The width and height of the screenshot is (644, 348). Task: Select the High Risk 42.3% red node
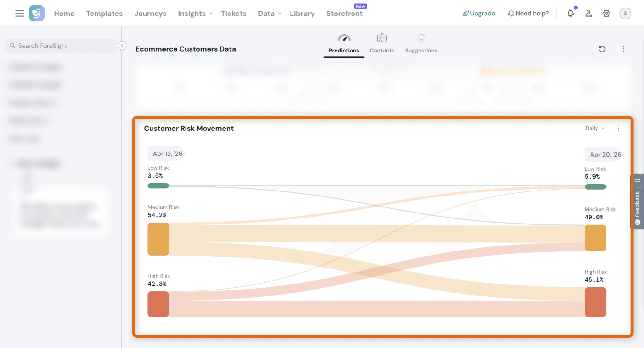pos(158,304)
